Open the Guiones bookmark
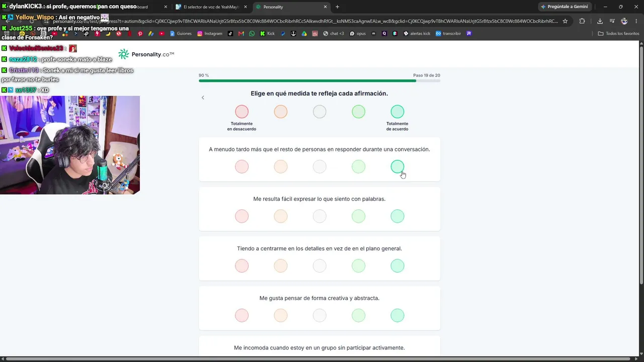The image size is (644, 362). [x=181, y=34]
